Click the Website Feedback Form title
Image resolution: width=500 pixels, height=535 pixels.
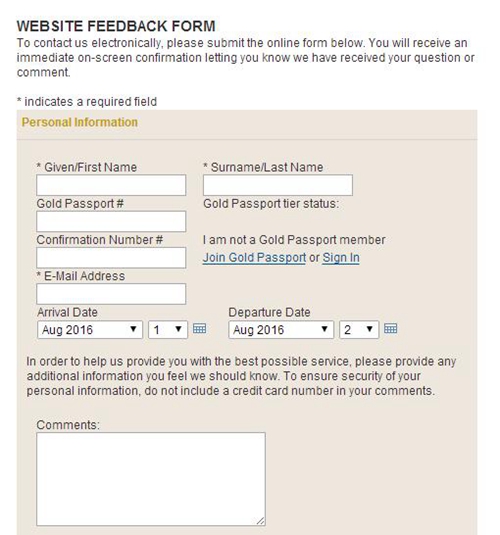[116, 26]
